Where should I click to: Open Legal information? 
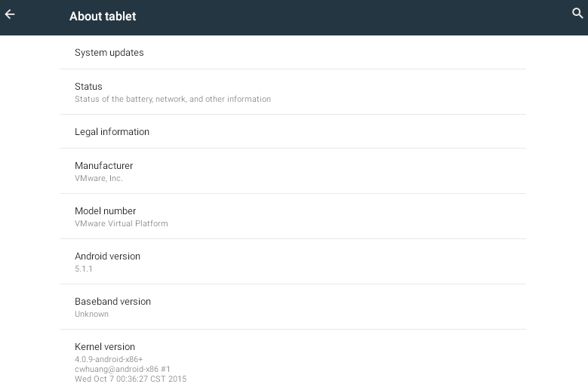click(293, 131)
